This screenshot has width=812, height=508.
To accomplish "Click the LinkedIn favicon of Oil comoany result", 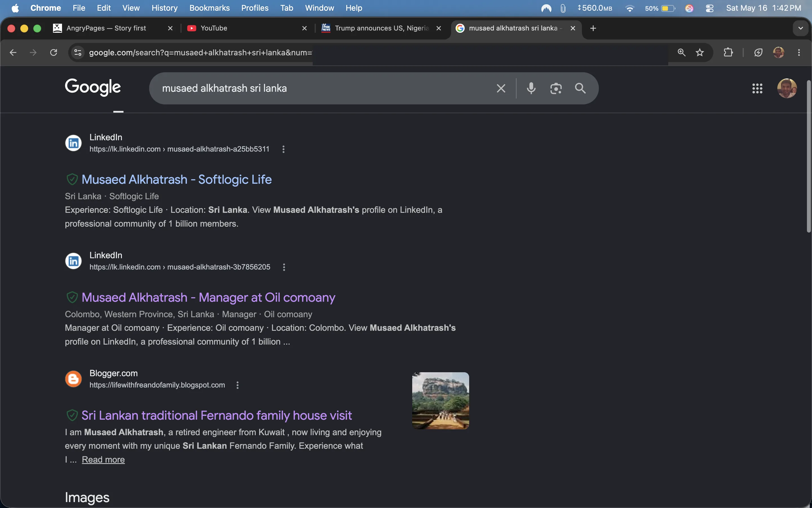I will pyautogui.click(x=74, y=261).
